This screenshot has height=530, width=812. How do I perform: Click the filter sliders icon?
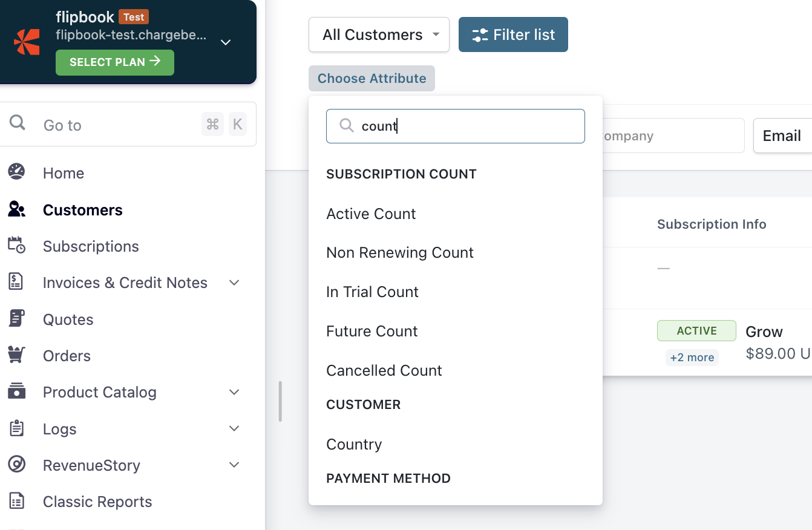coord(480,35)
